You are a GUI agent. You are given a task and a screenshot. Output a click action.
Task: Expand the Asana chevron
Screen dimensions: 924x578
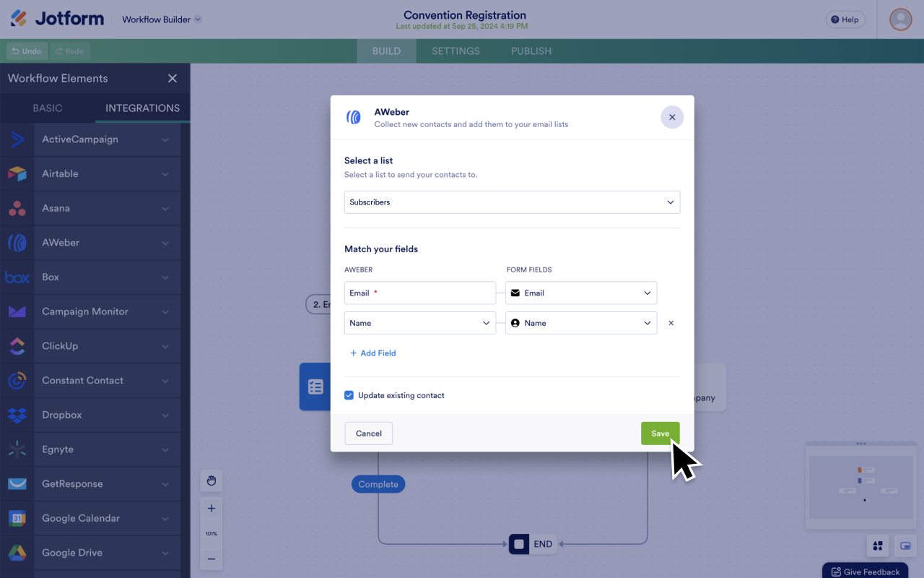click(x=165, y=208)
